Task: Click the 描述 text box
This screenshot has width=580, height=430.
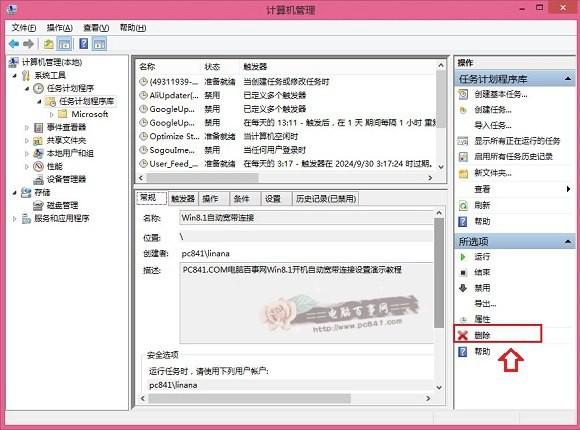Action: [306, 303]
